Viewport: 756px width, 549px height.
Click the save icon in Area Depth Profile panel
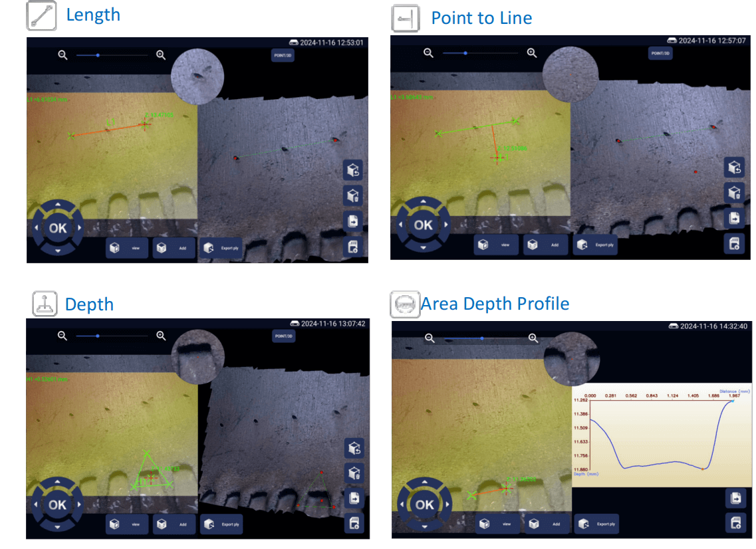pos(736,522)
